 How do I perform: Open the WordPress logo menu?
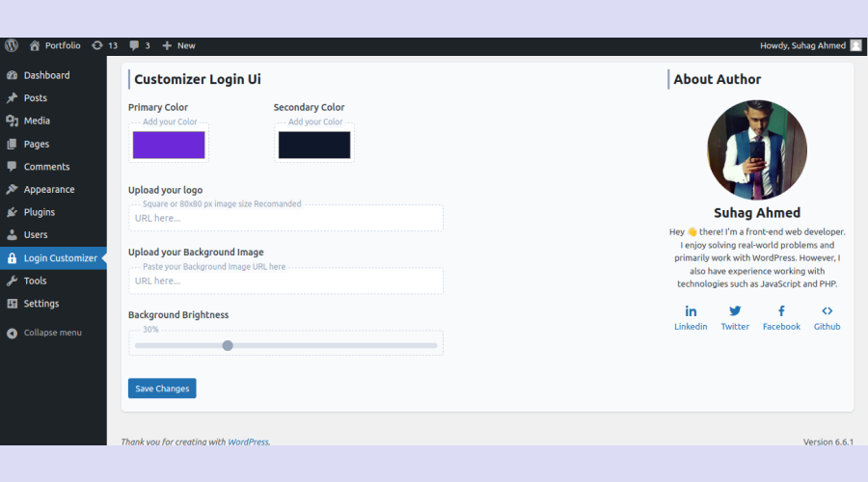pos(12,45)
